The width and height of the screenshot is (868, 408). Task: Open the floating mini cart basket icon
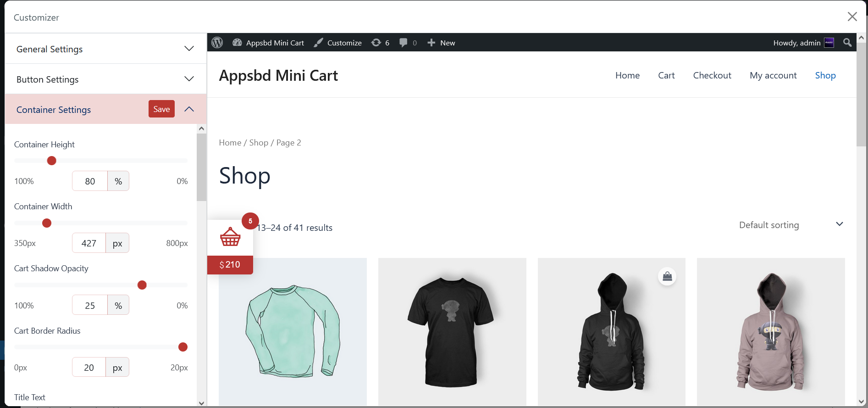click(x=230, y=237)
